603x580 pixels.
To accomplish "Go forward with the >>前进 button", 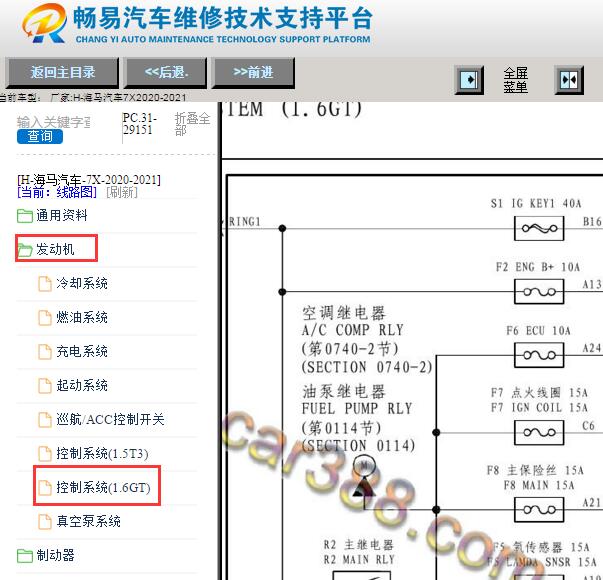I will coord(253,72).
